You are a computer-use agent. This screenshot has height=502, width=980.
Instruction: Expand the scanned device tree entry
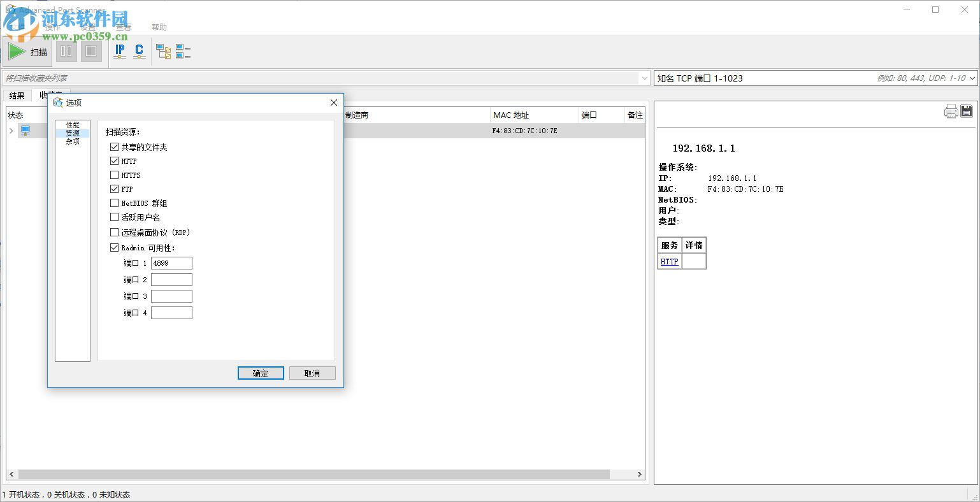(x=11, y=130)
